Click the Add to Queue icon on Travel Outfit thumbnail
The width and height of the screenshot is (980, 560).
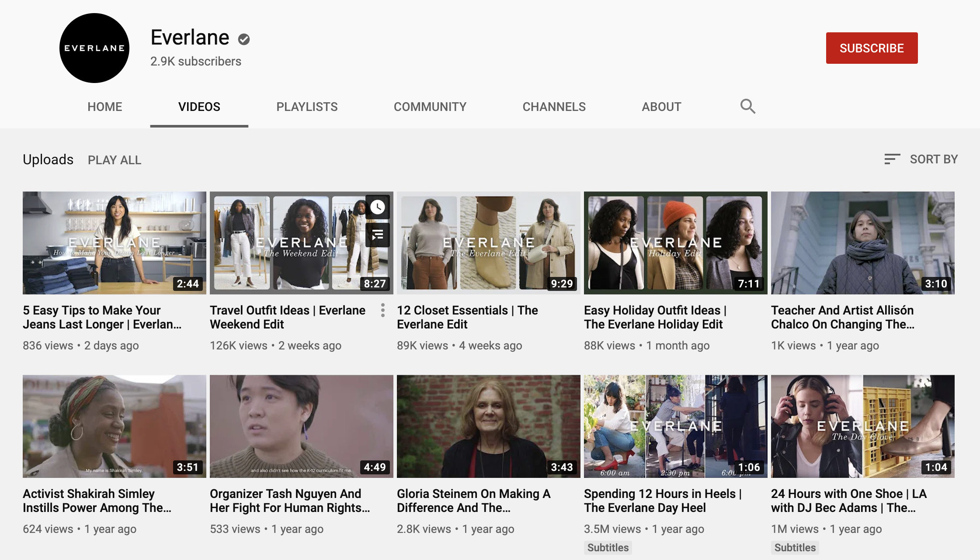378,235
